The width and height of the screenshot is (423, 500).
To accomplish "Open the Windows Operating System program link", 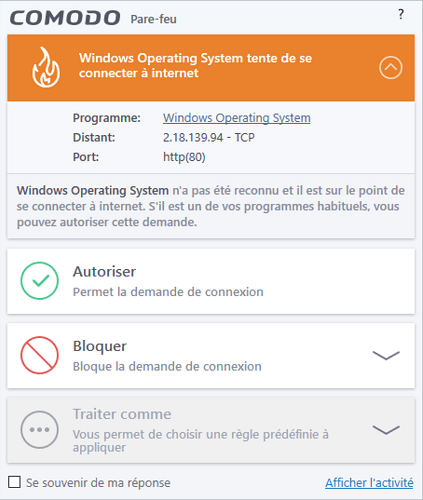I will point(237,118).
